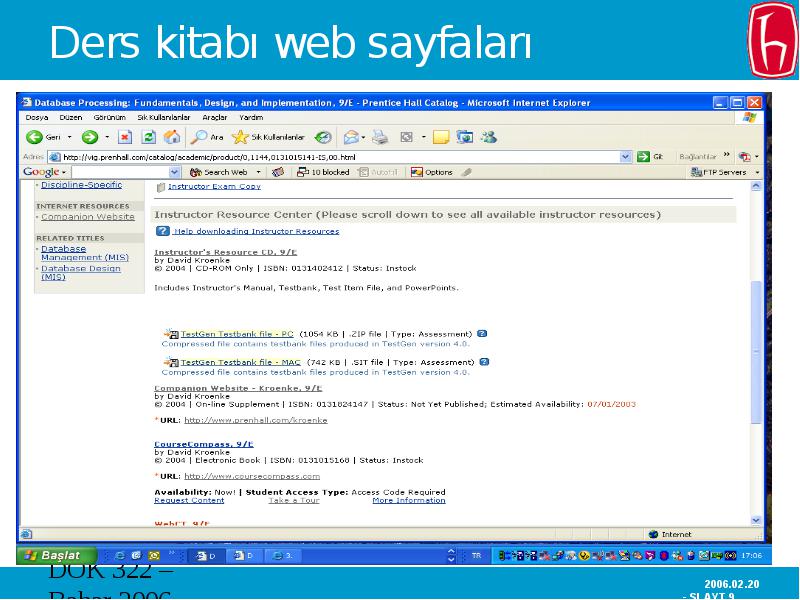Image resolution: width=800 pixels, height=600 pixels.
Task: Stop loading with the red X toolbar icon
Action: [x=125, y=137]
